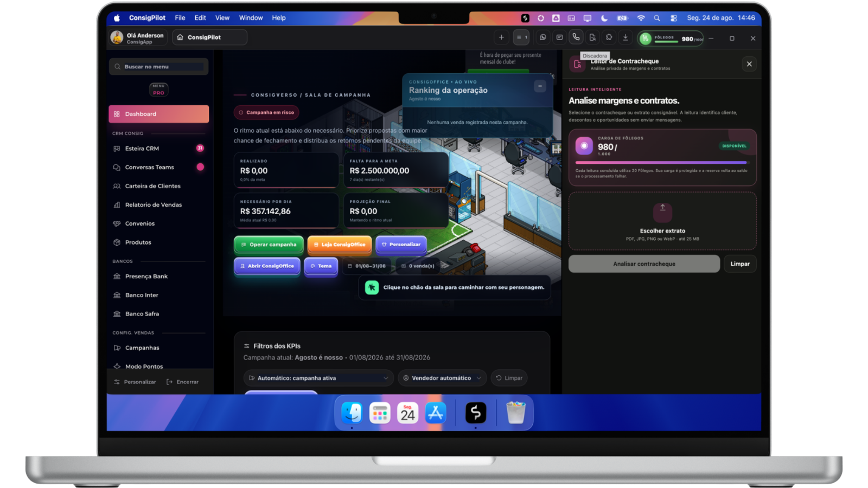Click the Banco Safra building icon
The width and height of the screenshot is (868, 488).
[117, 314]
